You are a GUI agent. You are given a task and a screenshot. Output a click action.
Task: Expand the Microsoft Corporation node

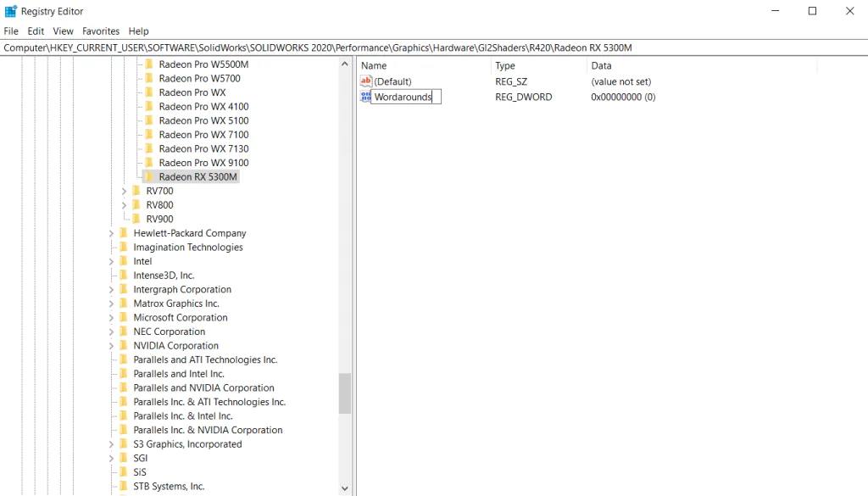coord(111,317)
